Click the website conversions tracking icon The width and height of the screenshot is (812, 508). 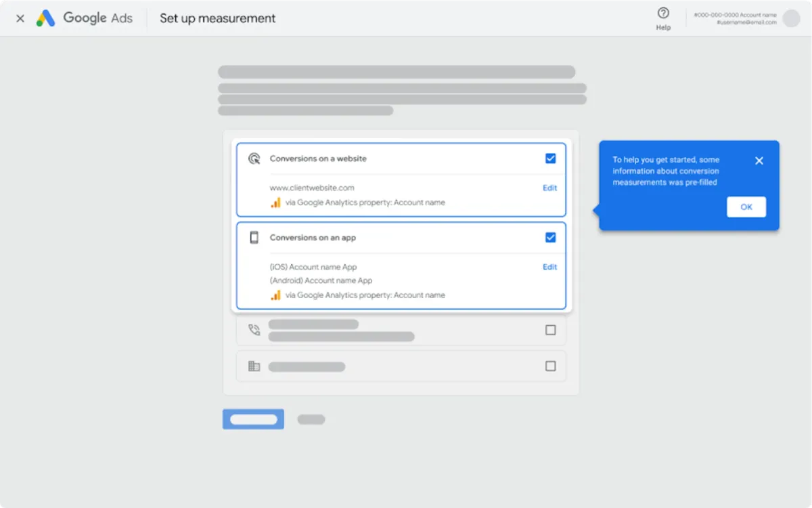tap(254, 157)
